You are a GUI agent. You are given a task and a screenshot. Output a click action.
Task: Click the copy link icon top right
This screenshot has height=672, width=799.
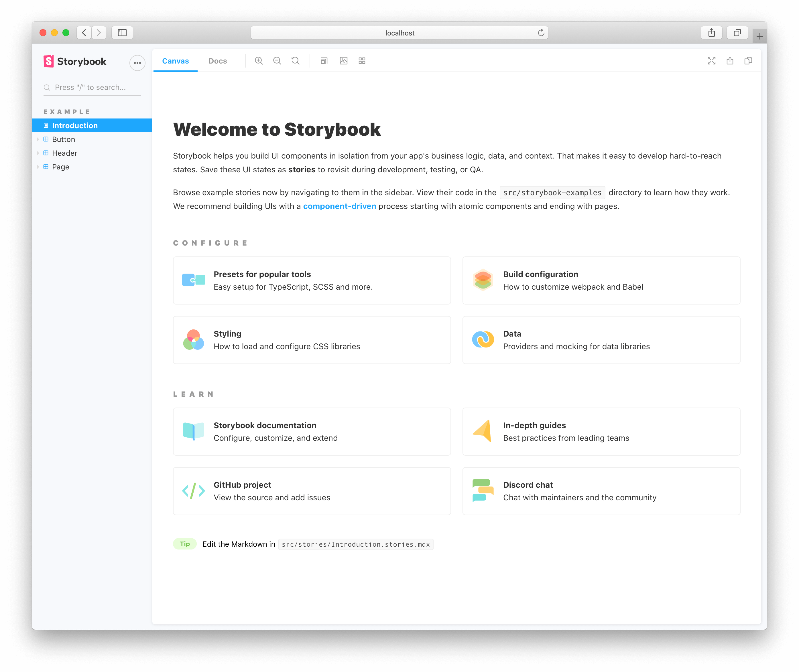point(748,60)
